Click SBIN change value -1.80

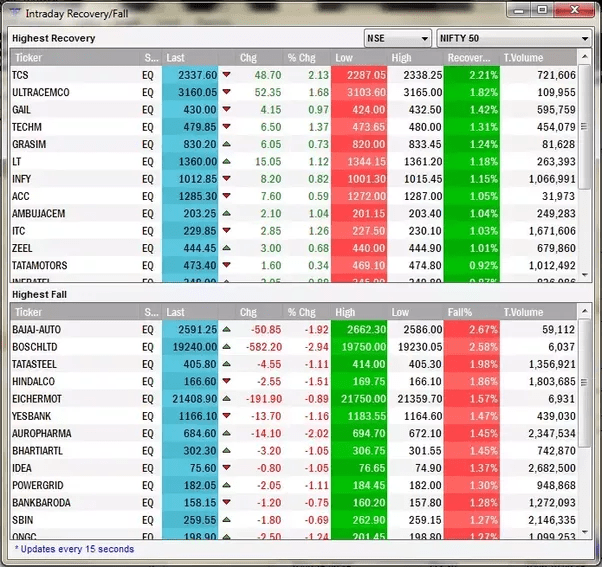point(268,520)
